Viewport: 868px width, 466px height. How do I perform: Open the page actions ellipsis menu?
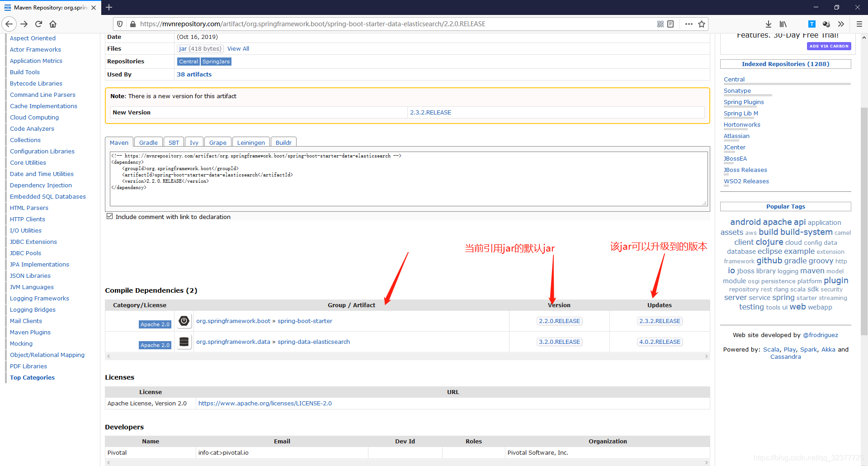click(x=689, y=24)
